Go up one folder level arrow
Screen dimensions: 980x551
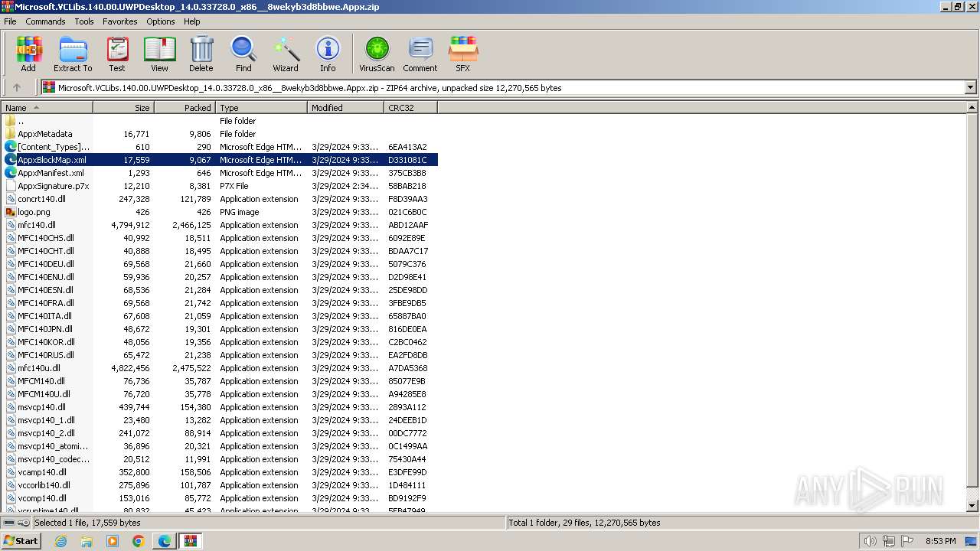tap(16, 87)
